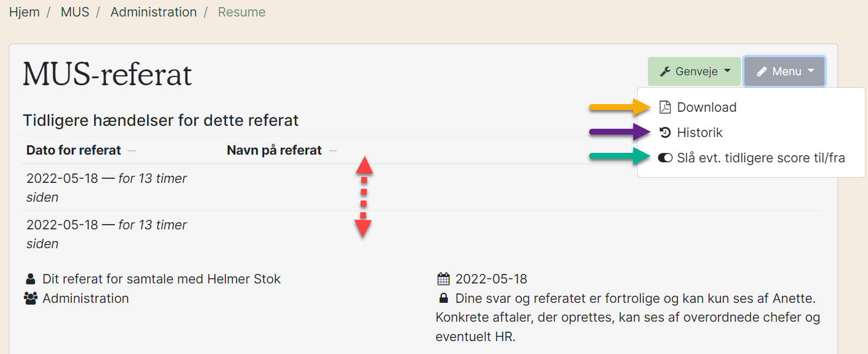Open the MUS breadcrumb link
The image size is (868, 354).
(75, 12)
